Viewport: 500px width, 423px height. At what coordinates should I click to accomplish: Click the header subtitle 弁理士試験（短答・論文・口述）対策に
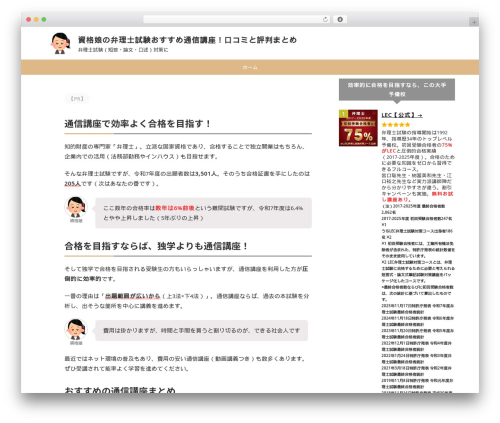[x=123, y=50]
